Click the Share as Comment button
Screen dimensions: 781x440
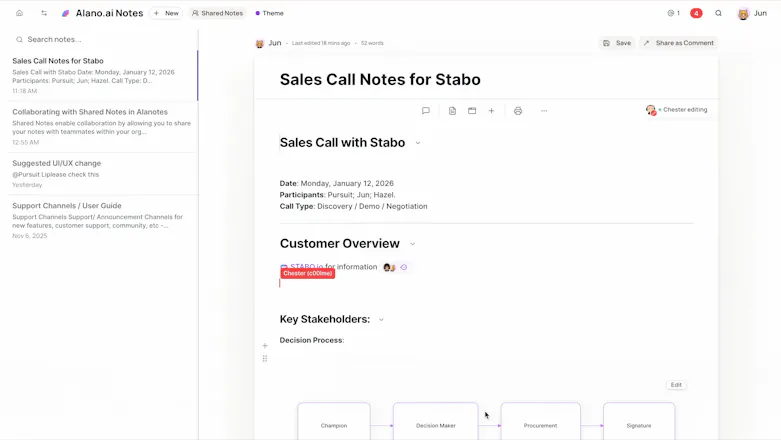tap(679, 43)
